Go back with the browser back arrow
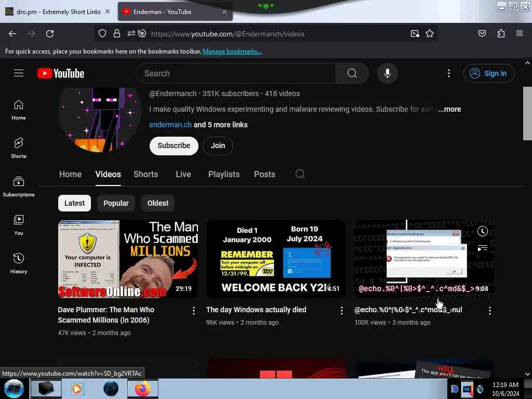This screenshot has width=532, height=399. (12, 34)
